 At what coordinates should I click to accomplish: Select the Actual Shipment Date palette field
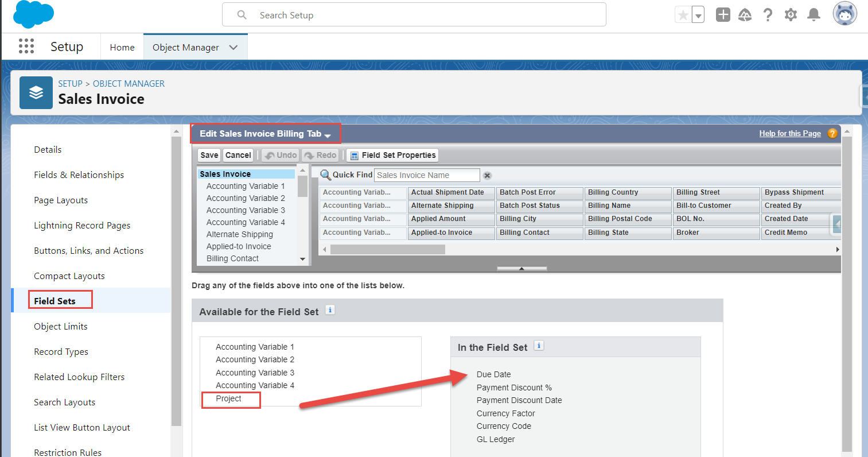[x=451, y=192]
